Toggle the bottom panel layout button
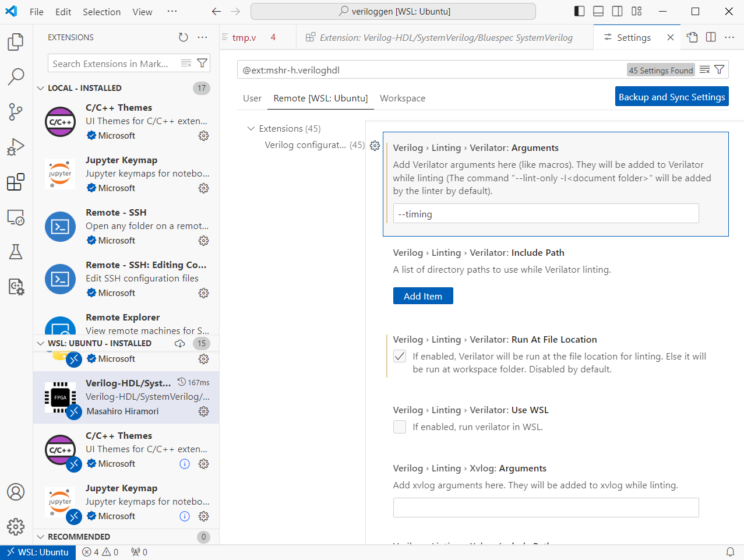 [598, 11]
